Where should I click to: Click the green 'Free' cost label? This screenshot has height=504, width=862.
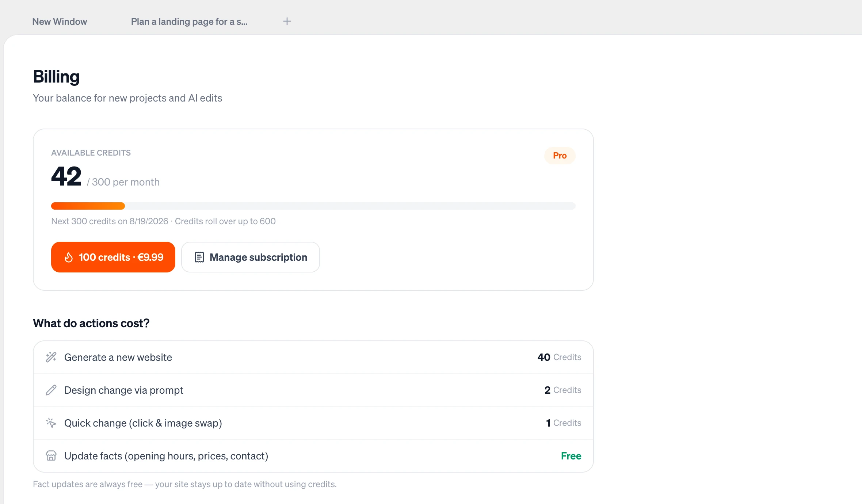pyautogui.click(x=571, y=456)
